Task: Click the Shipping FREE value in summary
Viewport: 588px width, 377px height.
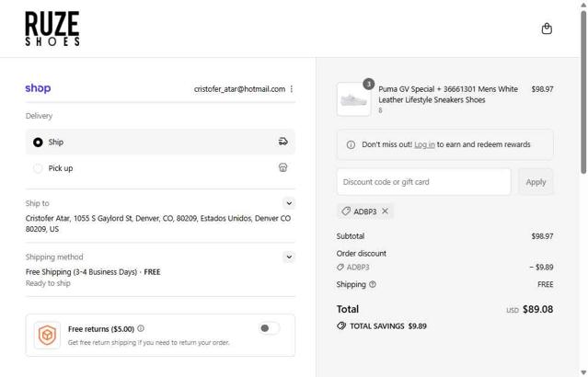Action: (546, 284)
